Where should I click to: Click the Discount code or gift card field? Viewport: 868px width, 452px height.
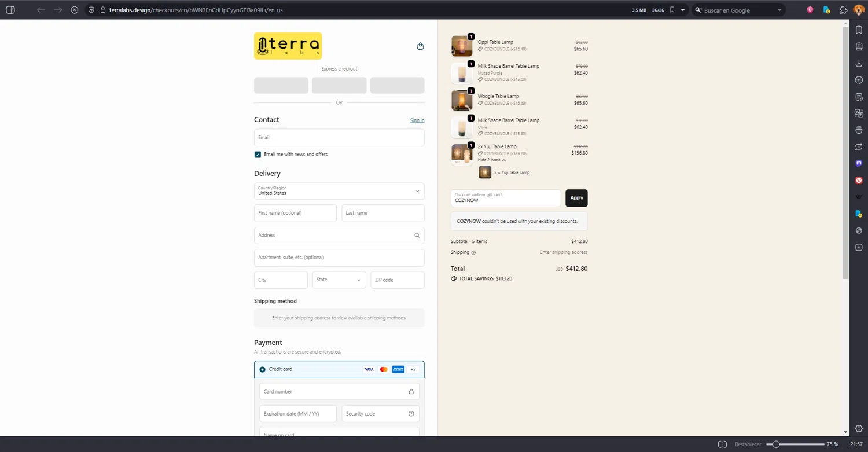(x=506, y=198)
